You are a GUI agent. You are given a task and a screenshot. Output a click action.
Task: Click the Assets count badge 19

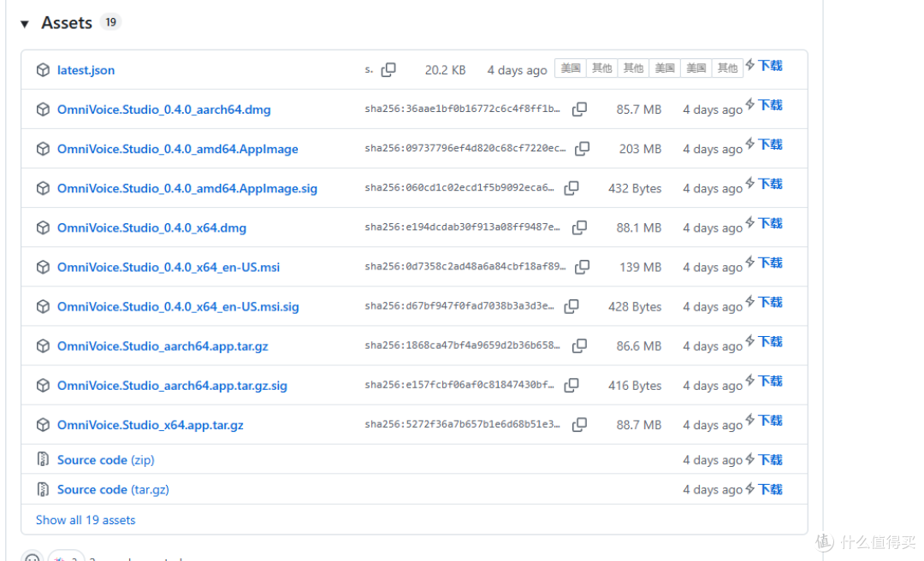pos(110,22)
